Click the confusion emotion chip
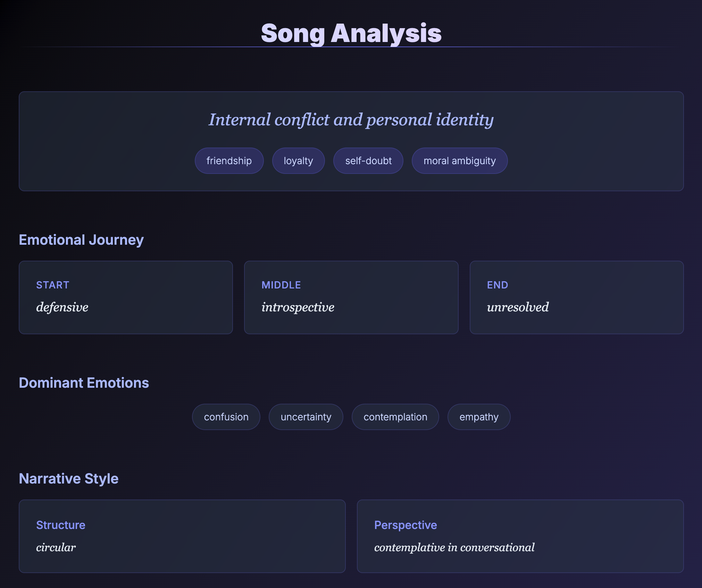Viewport: 702px width, 588px height. pyautogui.click(x=226, y=417)
